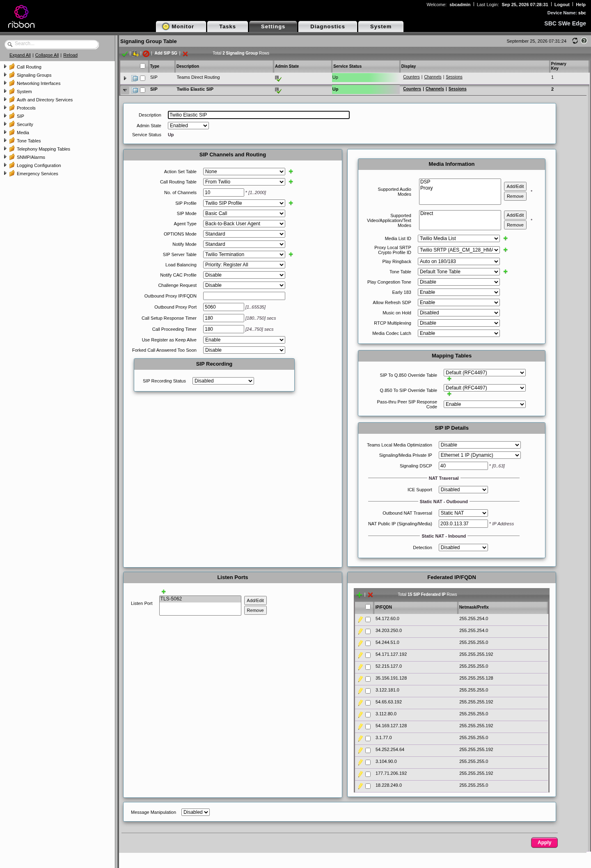
Task: Open the question mark help icon
Action: click(x=584, y=41)
